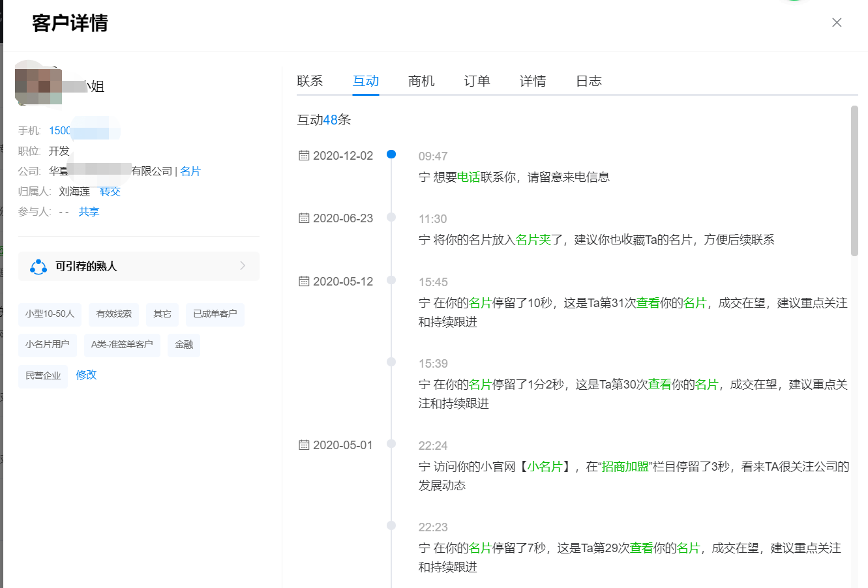Click the interaction list vertical scrollbar
The image size is (868, 588).
click(x=854, y=181)
